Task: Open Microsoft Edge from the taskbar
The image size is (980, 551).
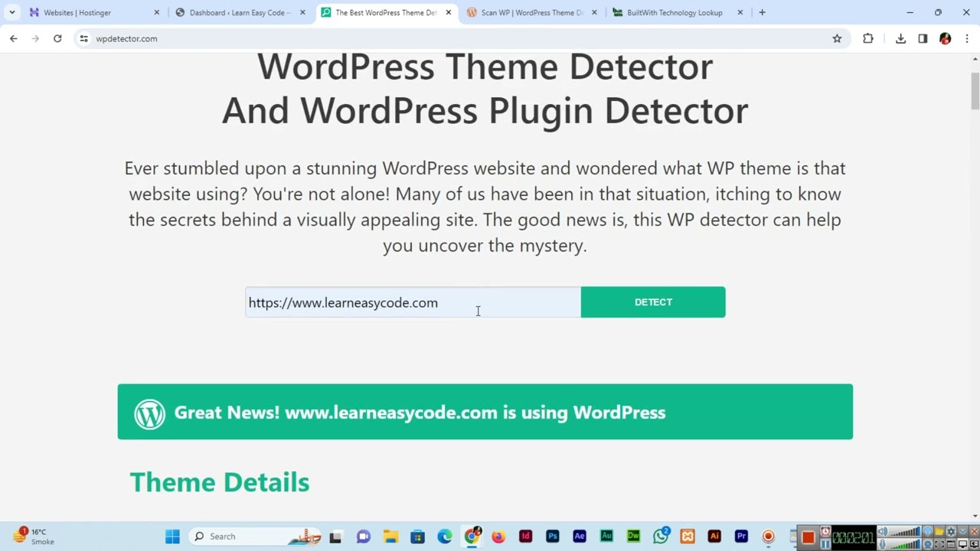Action: [445, 536]
